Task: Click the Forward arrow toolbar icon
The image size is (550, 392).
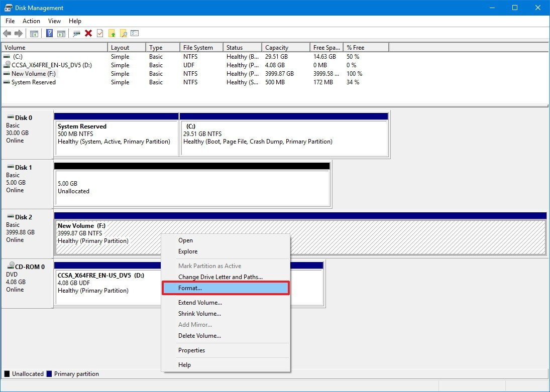Action: tap(18, 33)
